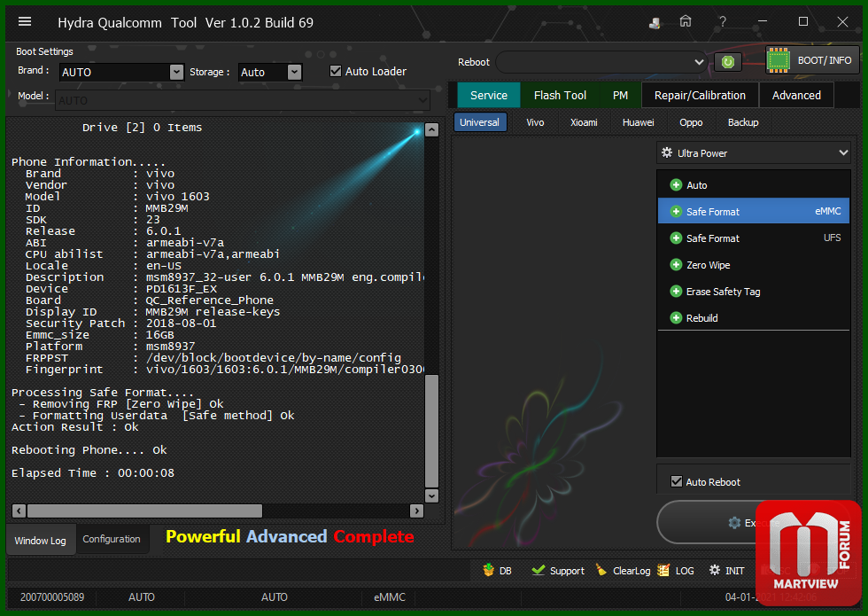Screen dimensions: 868x616
Task: Select the Xioami sub-tab
Action: click(584, 122)
